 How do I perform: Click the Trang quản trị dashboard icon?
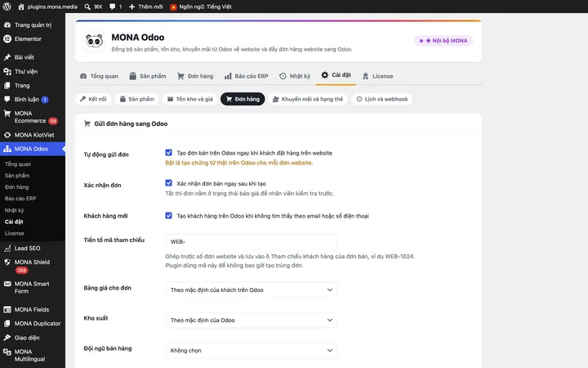[7, 25]
